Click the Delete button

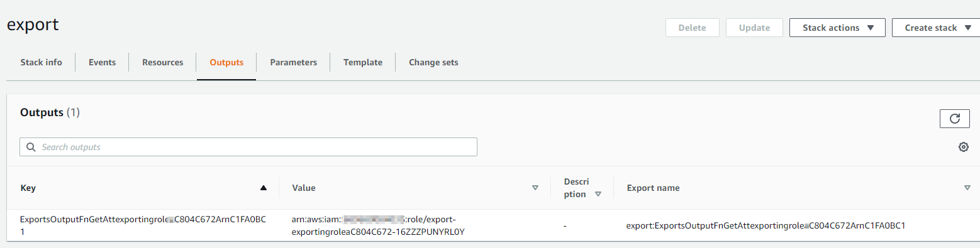coord(692,28)
